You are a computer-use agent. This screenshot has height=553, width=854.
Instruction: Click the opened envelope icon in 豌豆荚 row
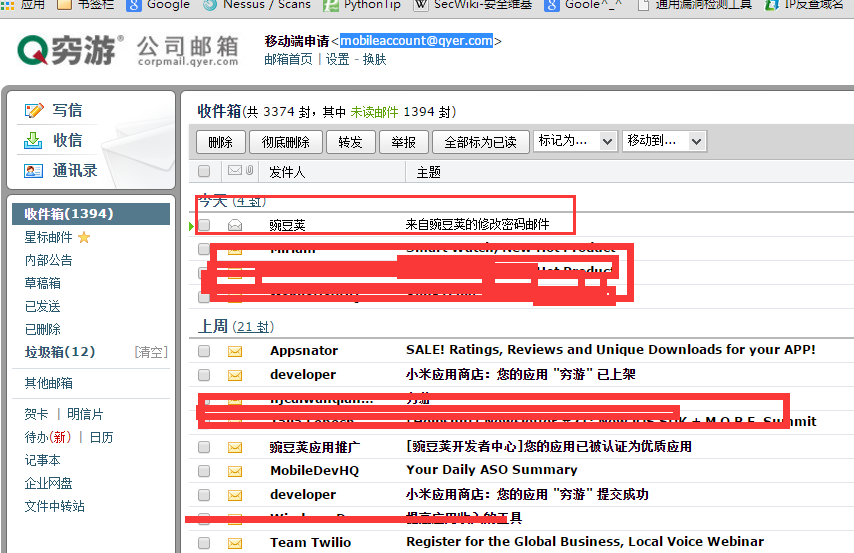tap(235, 224)
